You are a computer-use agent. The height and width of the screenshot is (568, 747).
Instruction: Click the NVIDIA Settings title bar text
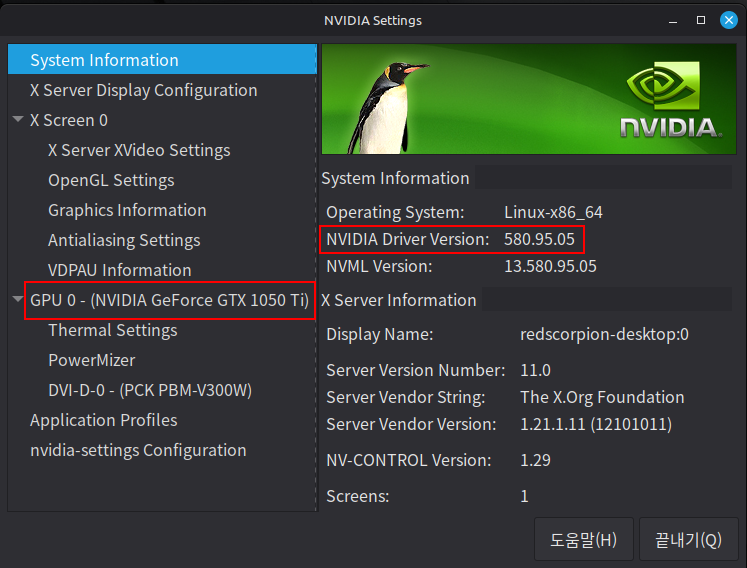click(x=373, y=20)
